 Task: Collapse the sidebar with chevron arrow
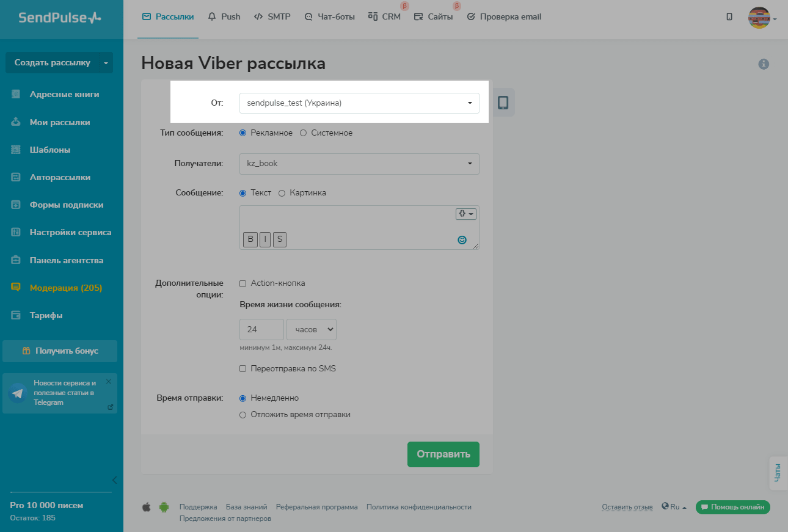coord(114,479)
